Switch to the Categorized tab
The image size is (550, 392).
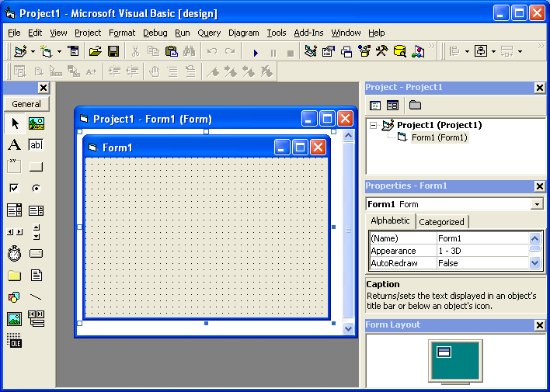441,222
